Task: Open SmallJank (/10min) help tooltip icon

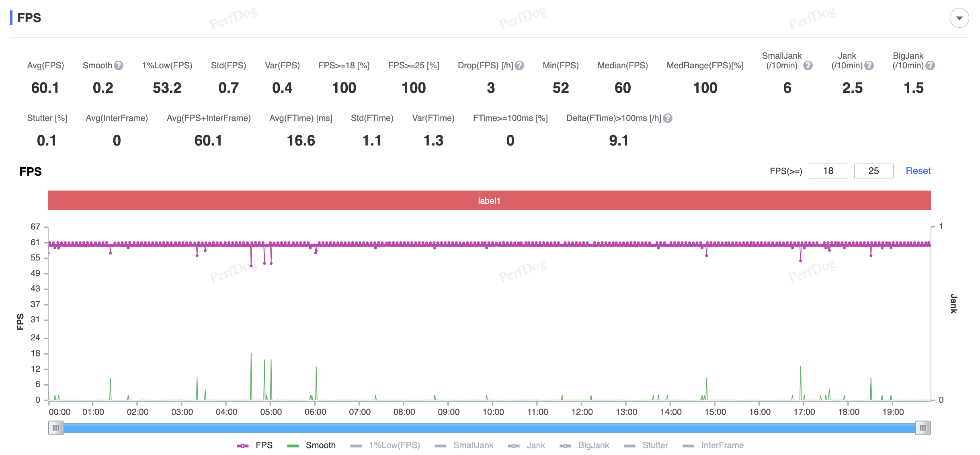Action: (x=808, y=66)
